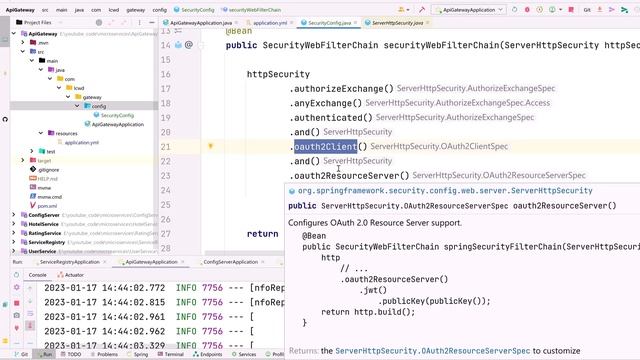Click the @ gutter icon on line 14
The width and height of the screenshot is (640, 360).
[x=189, y=45]
